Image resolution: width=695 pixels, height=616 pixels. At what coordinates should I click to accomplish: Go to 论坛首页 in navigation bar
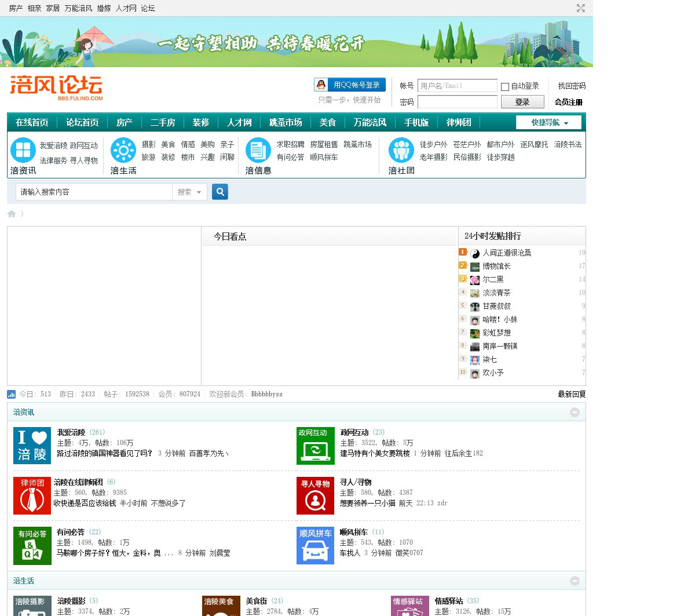click(x=82, y=122)
